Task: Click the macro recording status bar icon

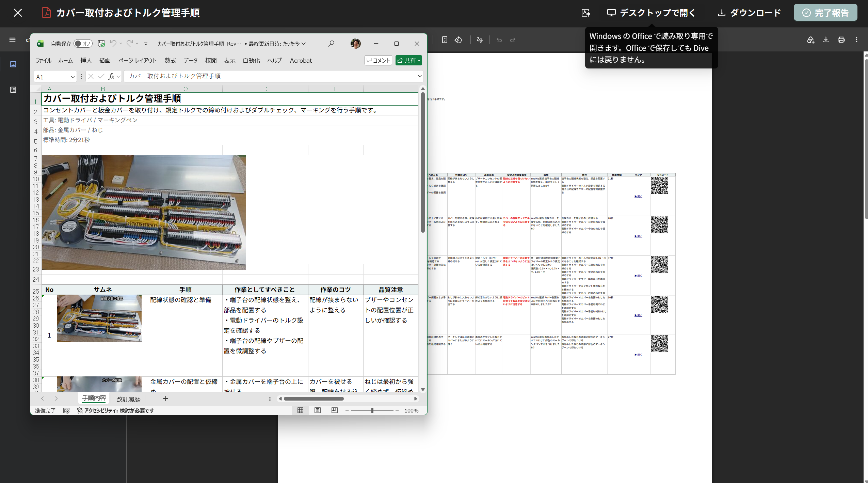Action: click(x=66, y=411)
